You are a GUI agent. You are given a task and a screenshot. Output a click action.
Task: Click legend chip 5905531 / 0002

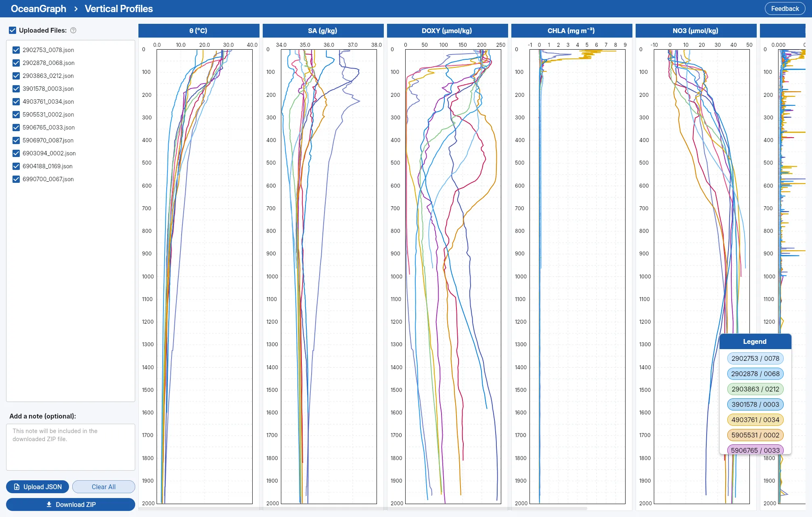[x=755, y=435]
